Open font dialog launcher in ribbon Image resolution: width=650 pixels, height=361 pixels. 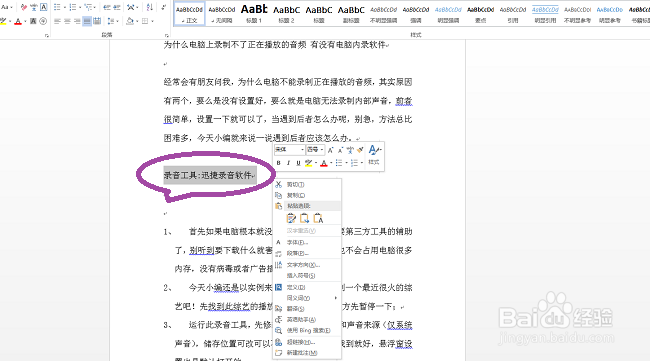(x=46, y=36)
